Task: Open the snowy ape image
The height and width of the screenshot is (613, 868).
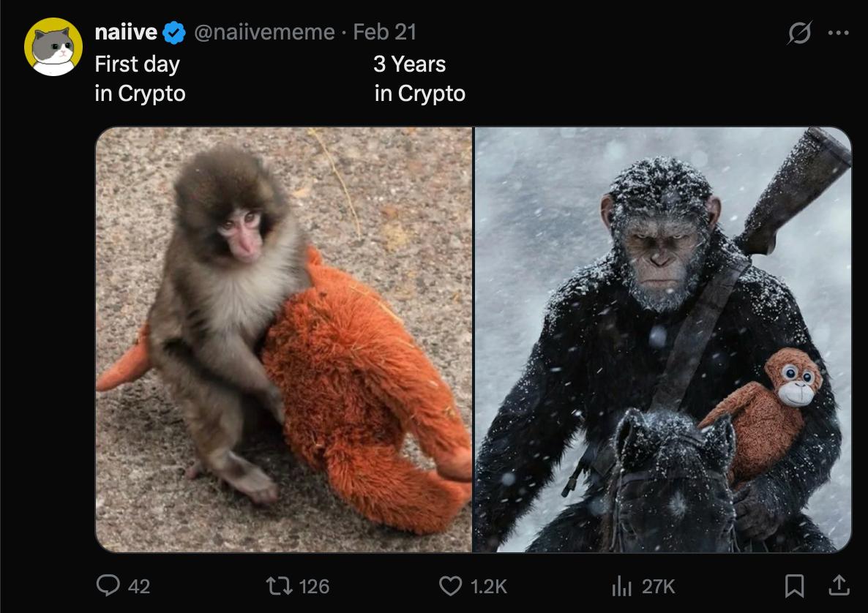Action: (662, 339)
